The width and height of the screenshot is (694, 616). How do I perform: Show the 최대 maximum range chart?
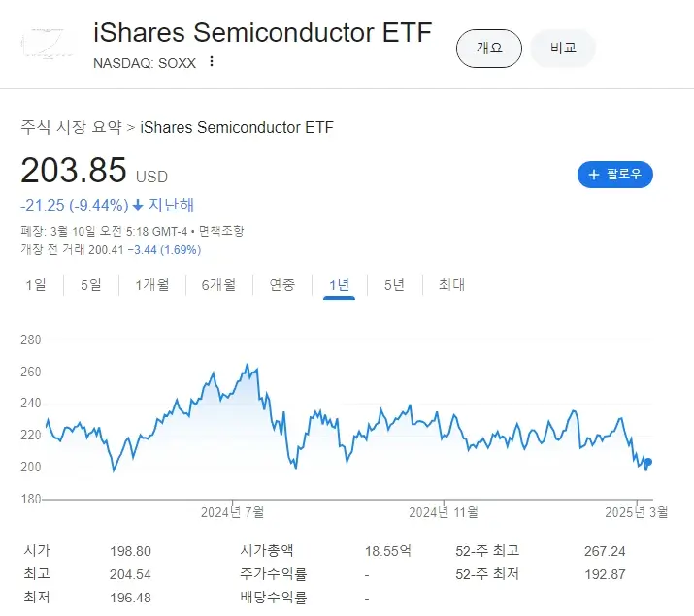click(451, 284)
